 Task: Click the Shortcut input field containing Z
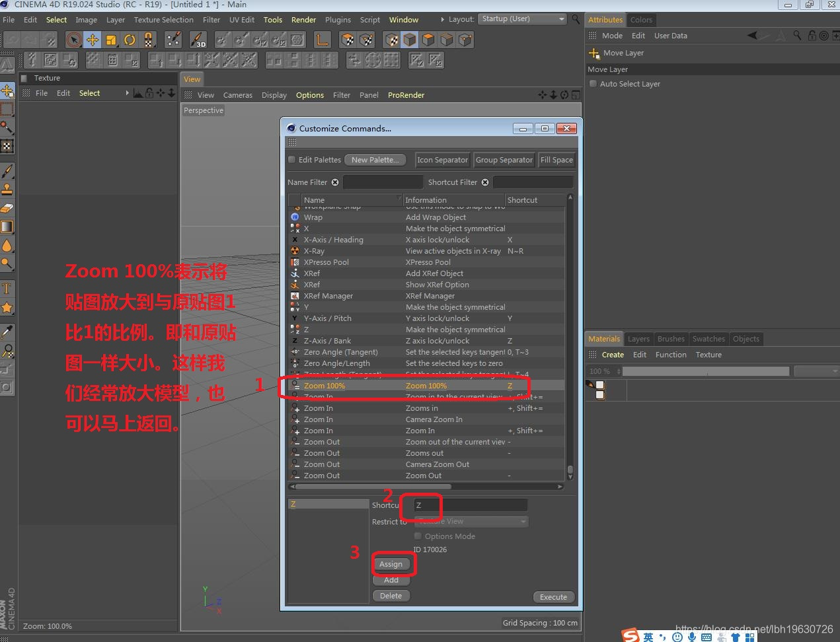tap(471, 505)
